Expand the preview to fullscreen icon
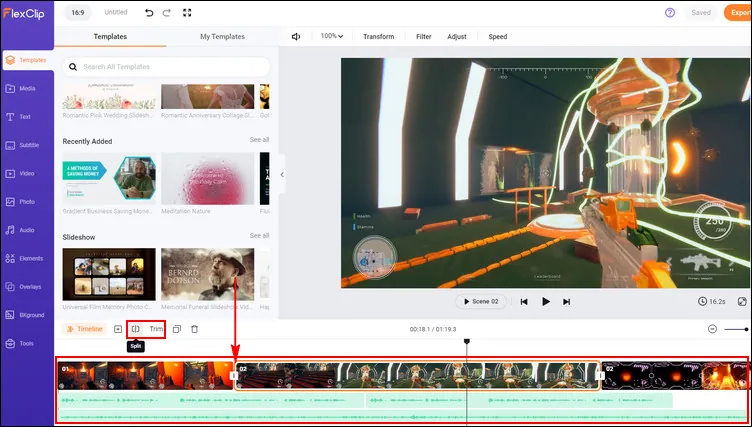 742,301
